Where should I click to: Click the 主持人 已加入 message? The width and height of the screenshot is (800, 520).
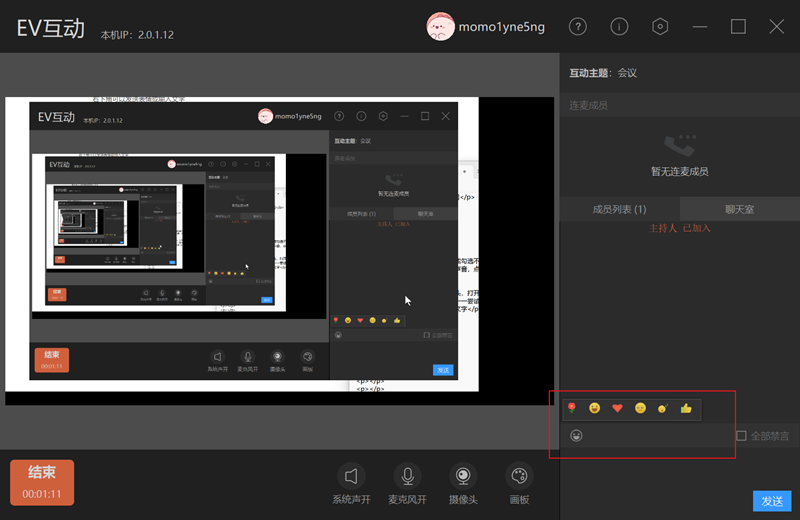click(680, 228)
